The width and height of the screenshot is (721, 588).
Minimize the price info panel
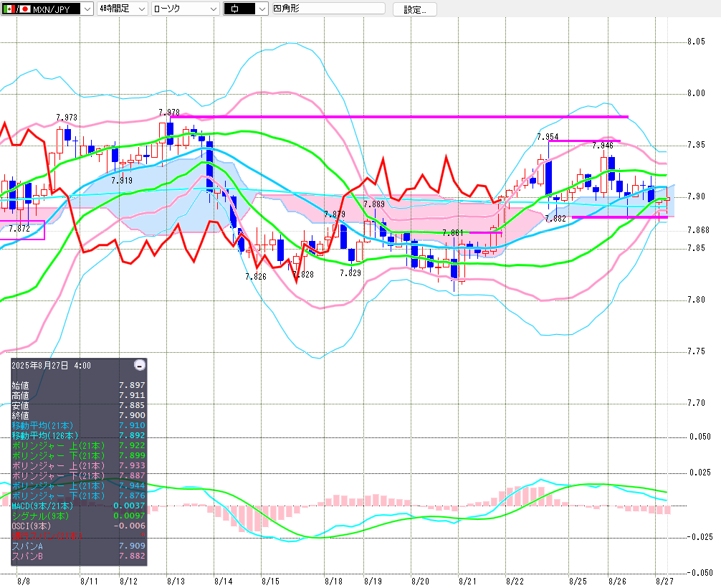(x=139, y=365)
